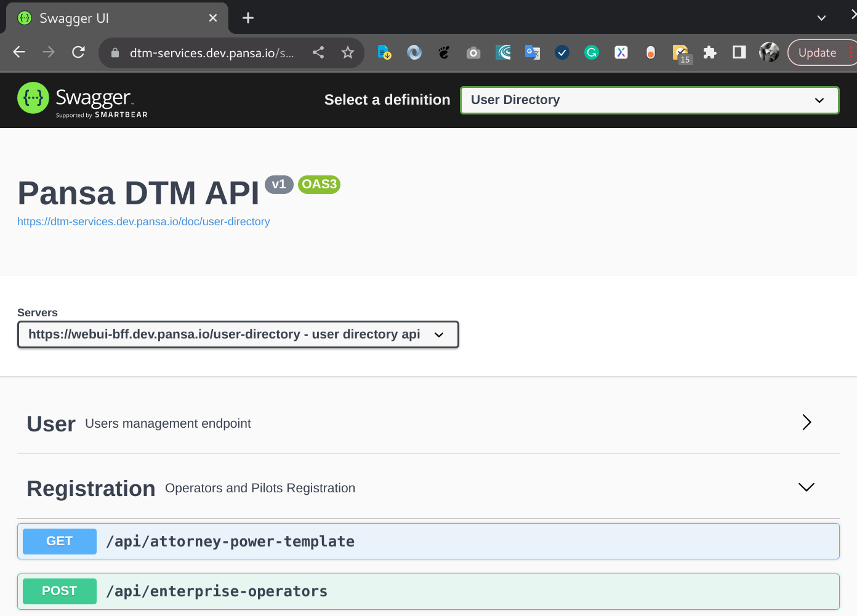This screenshot has height=616, width=857.
Task: Click the Swagger logo
Action: [82, 100]
